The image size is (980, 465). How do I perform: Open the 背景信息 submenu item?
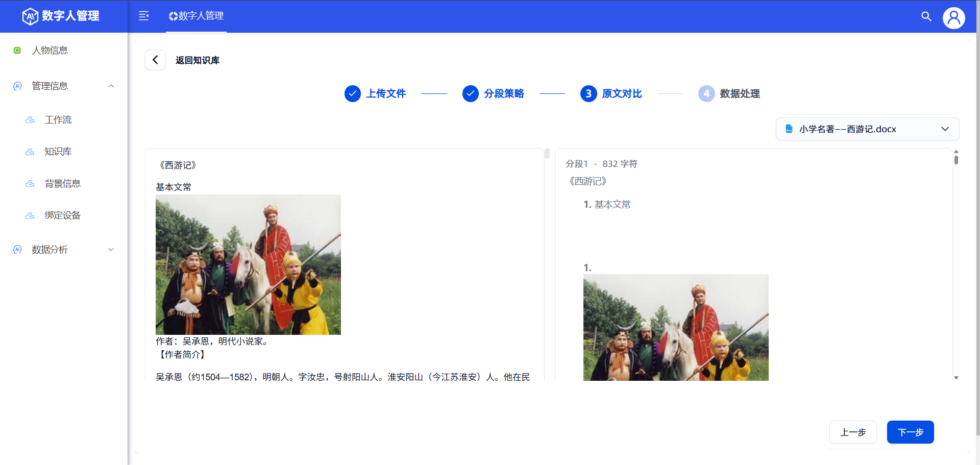64,184
